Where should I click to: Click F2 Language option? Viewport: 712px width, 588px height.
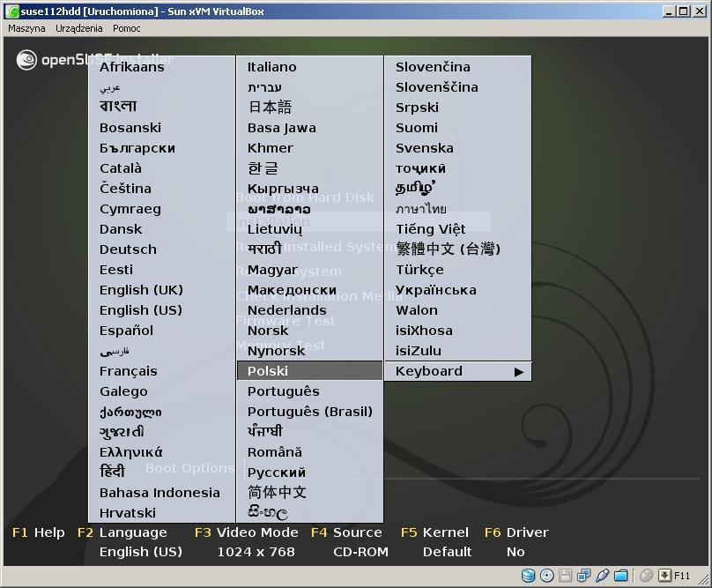point(122,532)
